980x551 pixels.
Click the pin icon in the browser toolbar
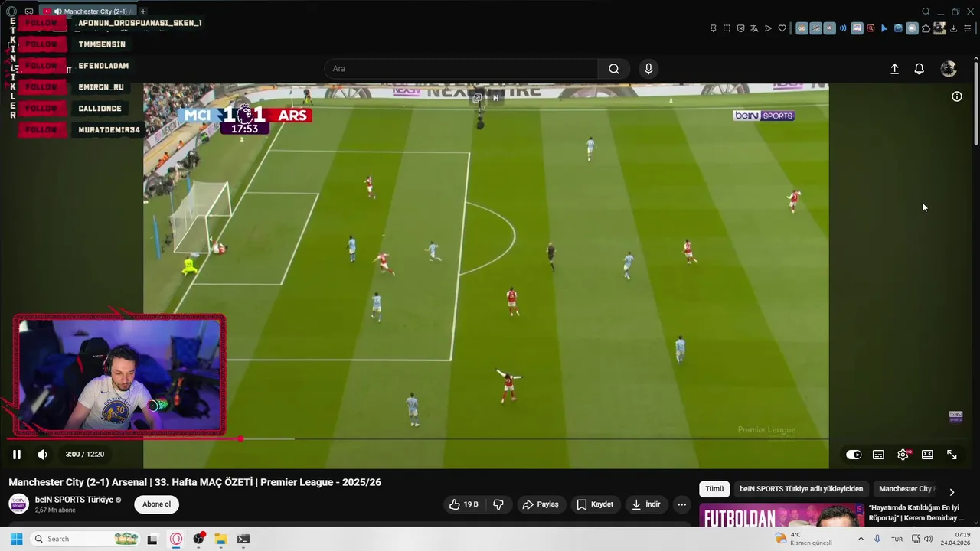713,28
